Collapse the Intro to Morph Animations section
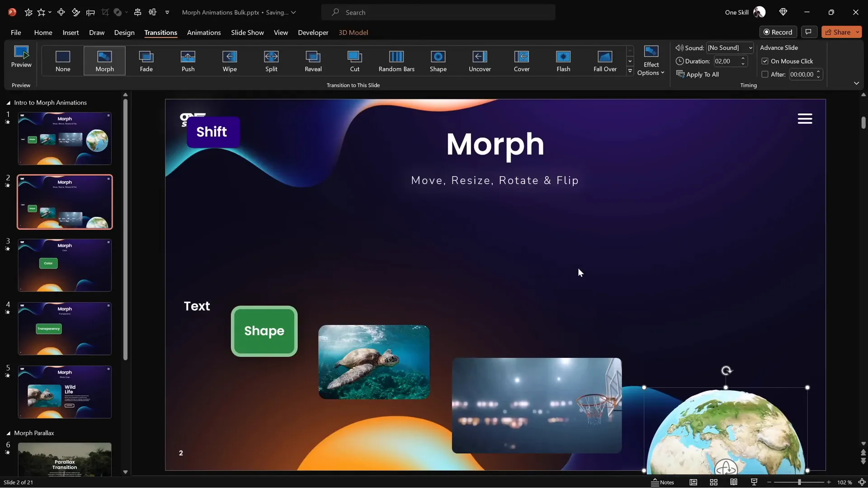The image size is (868, 488). point(8,103)
